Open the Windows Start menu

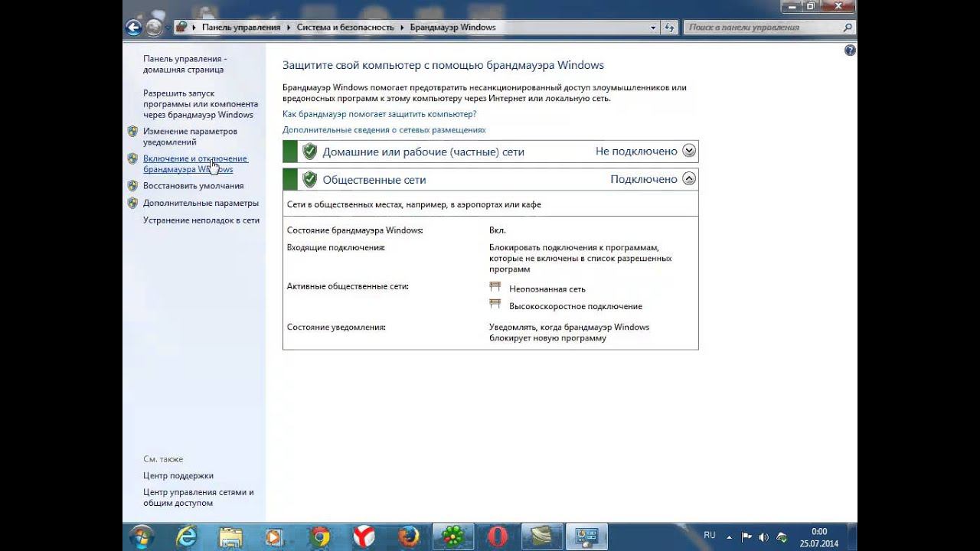point(142,536)
